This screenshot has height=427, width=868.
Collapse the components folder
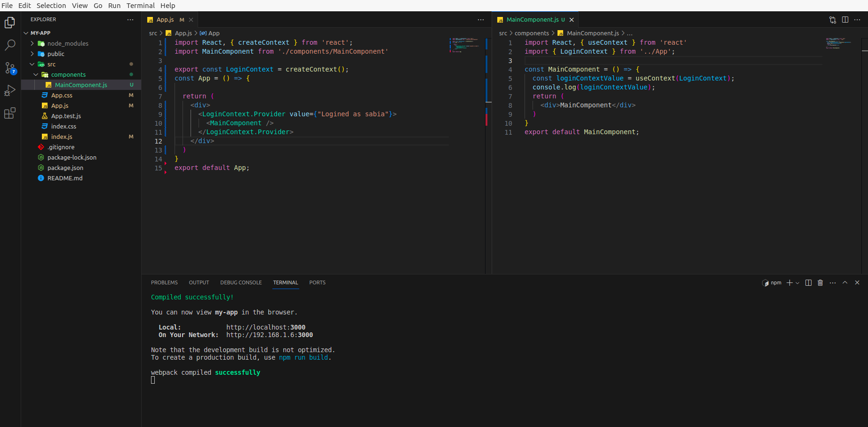click(68, 74)
